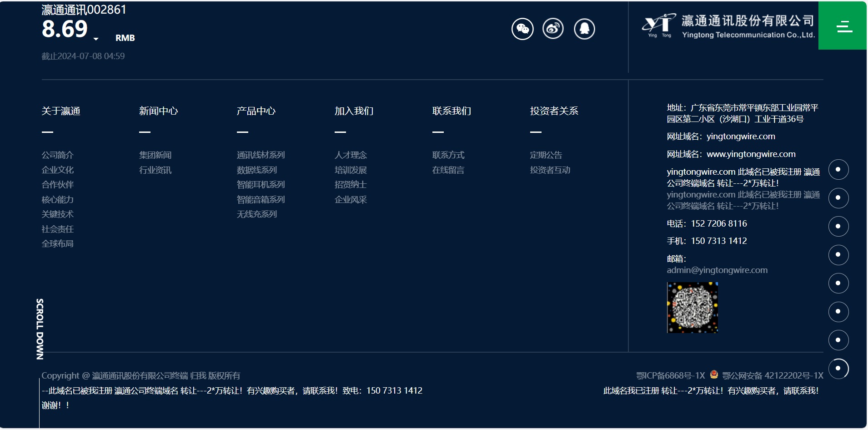Screen dimensions: 868x430
Task: Visit the 合作伙伴 link
Action: pos(57,185)
